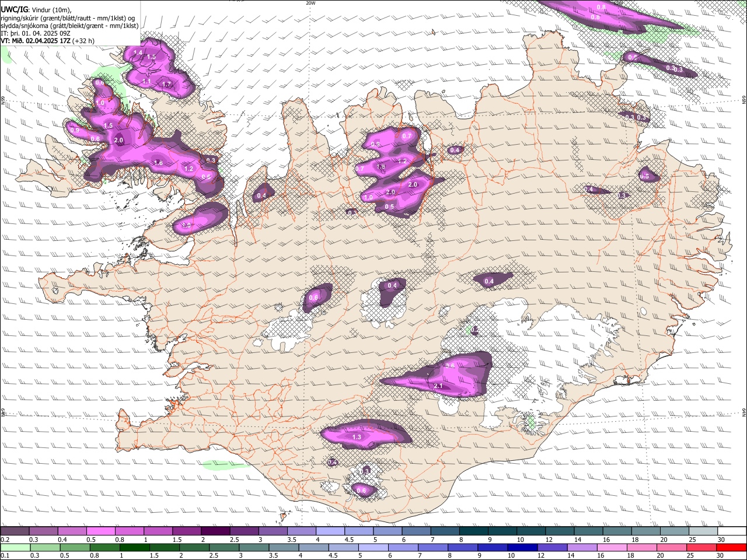
Task: Click the 'slydda/snjókoma (grátt/bleikt/grænt' header line
Action: [x=69, y=25]
